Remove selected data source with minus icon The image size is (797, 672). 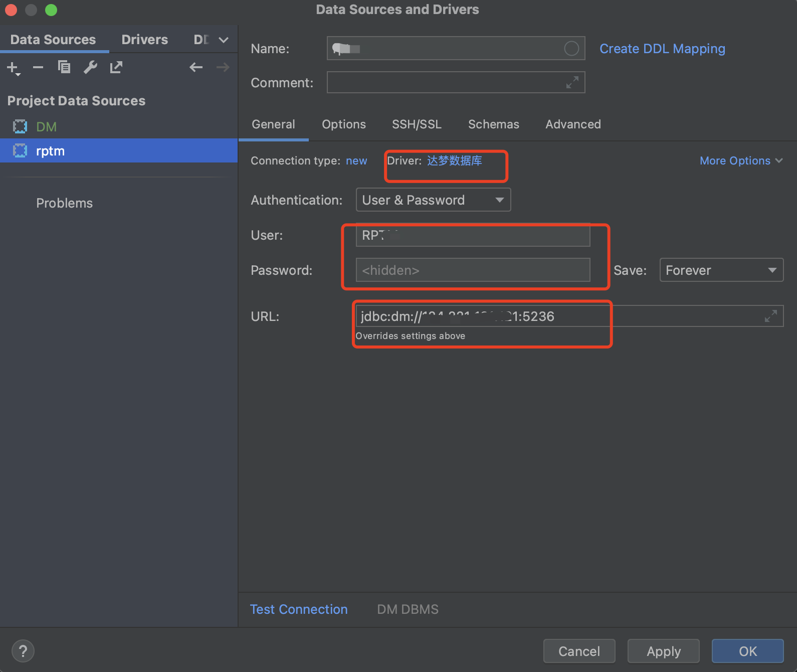(x=38, y=67)
